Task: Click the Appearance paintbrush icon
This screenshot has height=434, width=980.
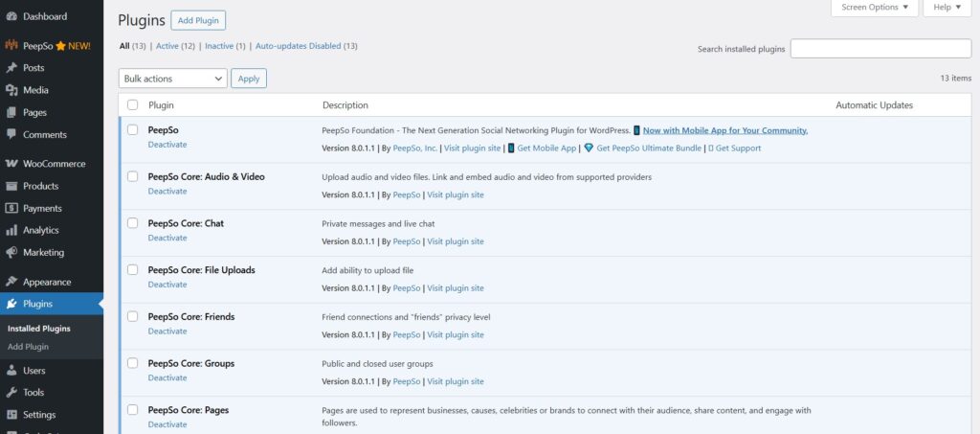Action: 11,282
